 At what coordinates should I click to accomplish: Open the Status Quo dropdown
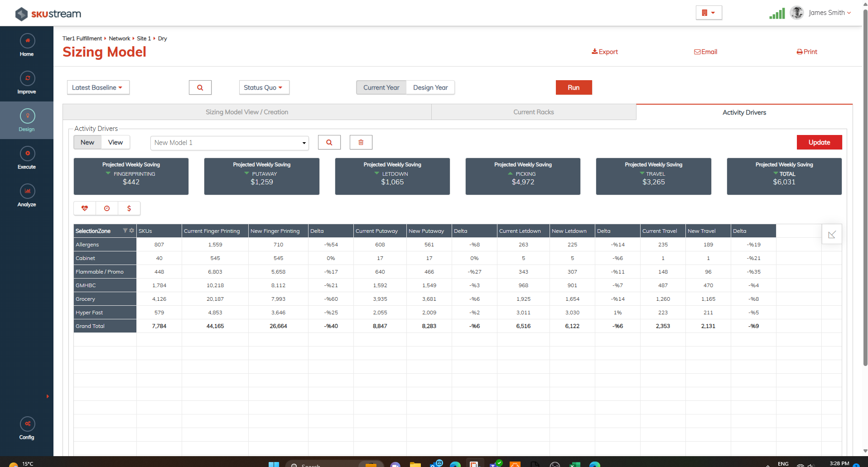(264, 87)
